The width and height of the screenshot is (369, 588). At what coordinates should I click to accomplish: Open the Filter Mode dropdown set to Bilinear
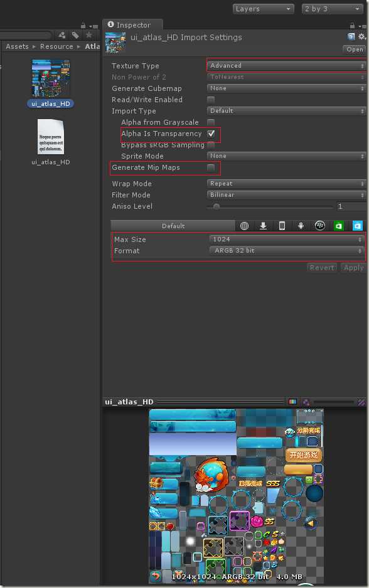click(x=286, y=194)
